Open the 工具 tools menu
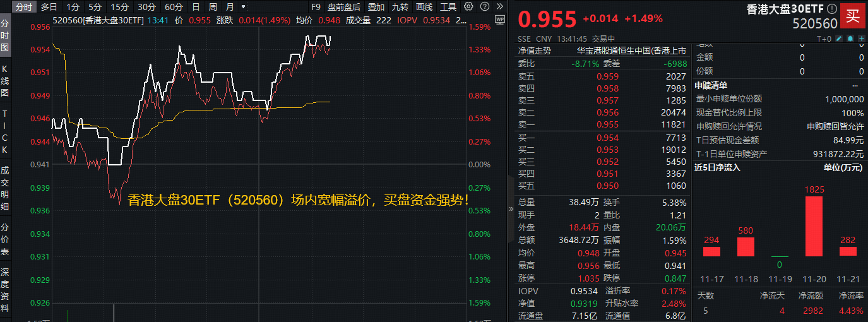The image size is (868, 322). 448,7
